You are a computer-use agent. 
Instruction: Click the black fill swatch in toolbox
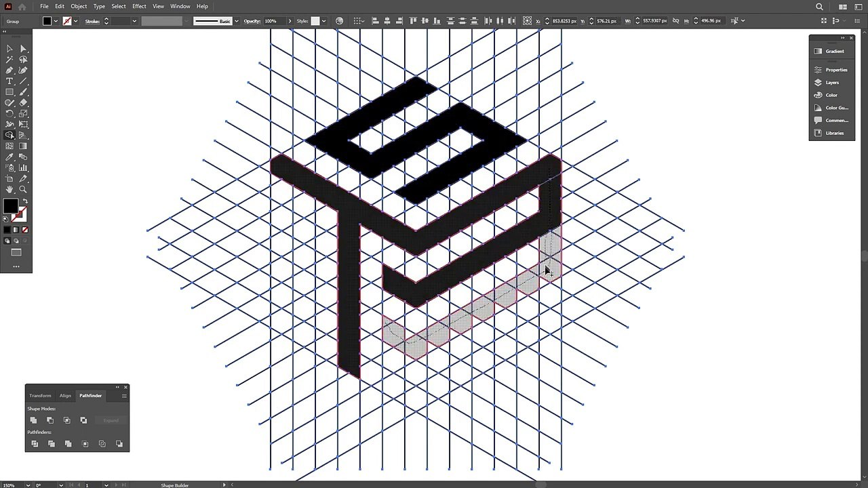(10, 206)
